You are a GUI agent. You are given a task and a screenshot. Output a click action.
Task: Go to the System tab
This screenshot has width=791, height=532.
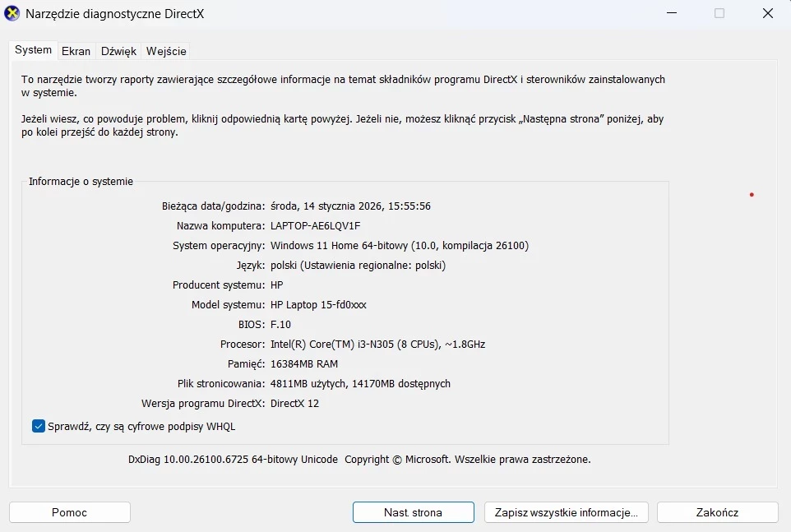click(33, 50)
